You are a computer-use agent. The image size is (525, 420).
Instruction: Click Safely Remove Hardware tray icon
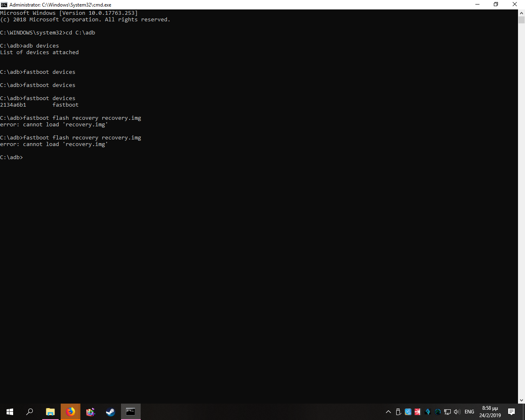[x=398, y=412]
